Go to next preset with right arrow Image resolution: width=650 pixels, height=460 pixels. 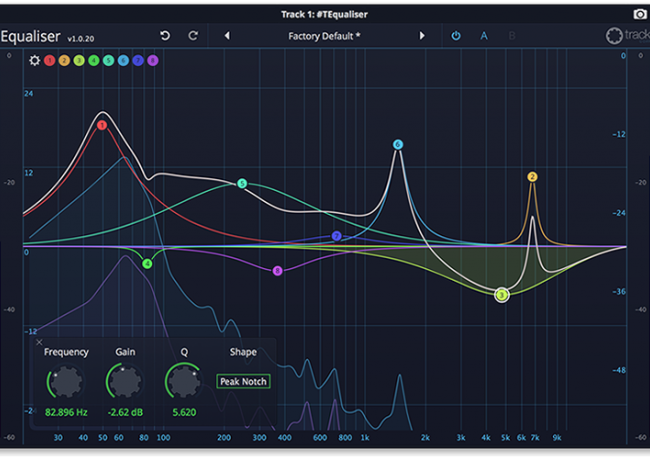[422, 36]
